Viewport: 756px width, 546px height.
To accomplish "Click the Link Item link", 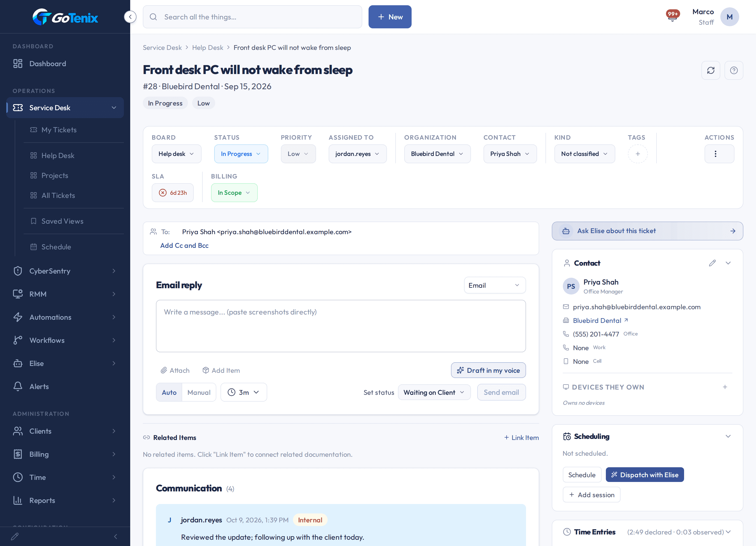I will tap(521, 438).
